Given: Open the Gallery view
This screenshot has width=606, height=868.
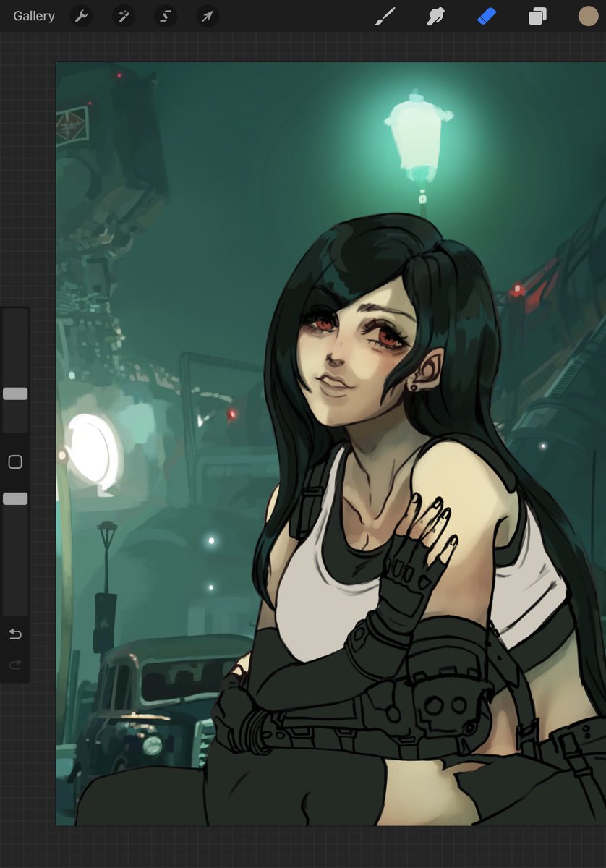Looking at the screenshot, I should 34,16.
